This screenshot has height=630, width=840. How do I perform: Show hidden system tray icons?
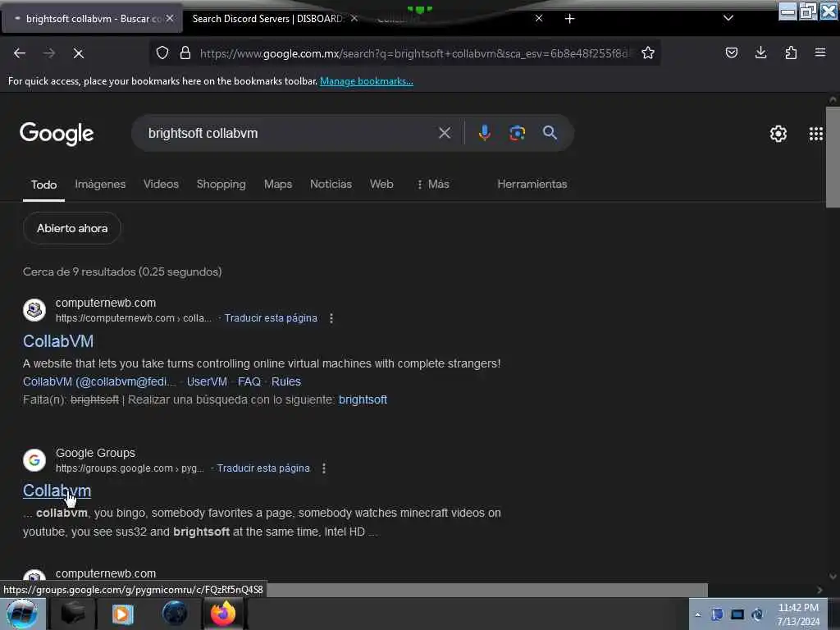click(697, 614)
